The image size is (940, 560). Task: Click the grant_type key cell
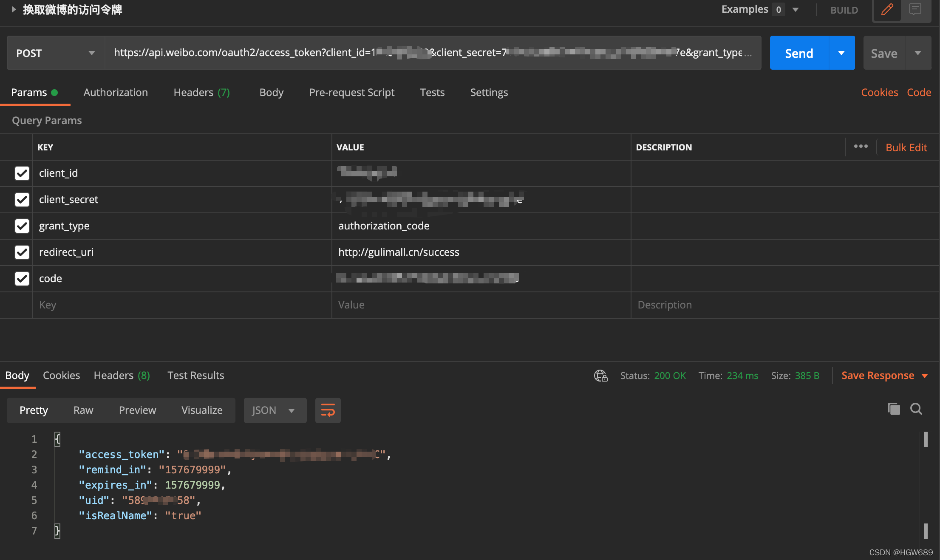(x=182, y=226)
